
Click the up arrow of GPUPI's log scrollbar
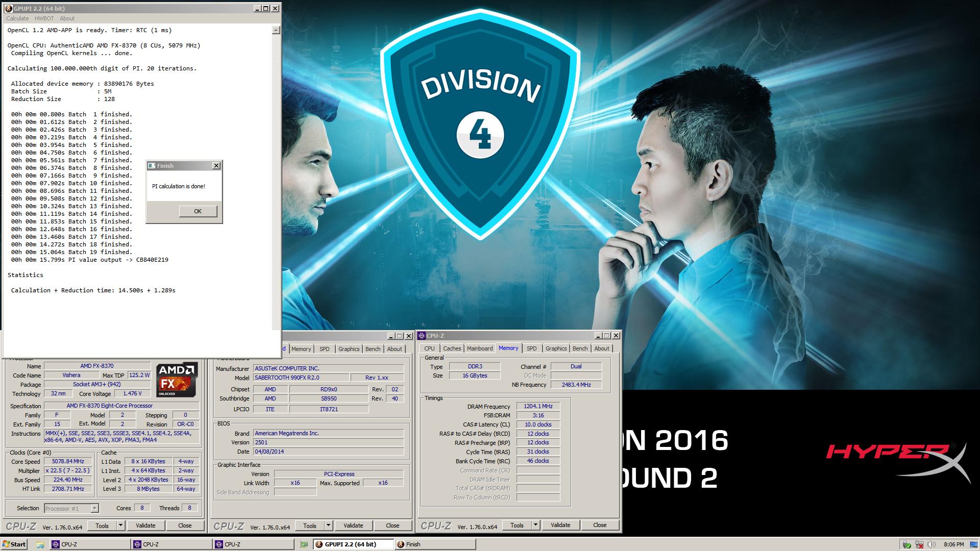[276, 30]
